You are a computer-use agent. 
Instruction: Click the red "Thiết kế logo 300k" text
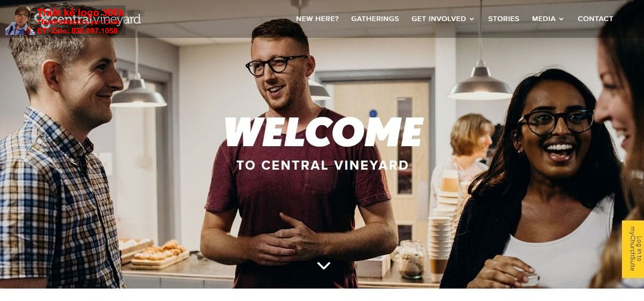tap(80, 12)
